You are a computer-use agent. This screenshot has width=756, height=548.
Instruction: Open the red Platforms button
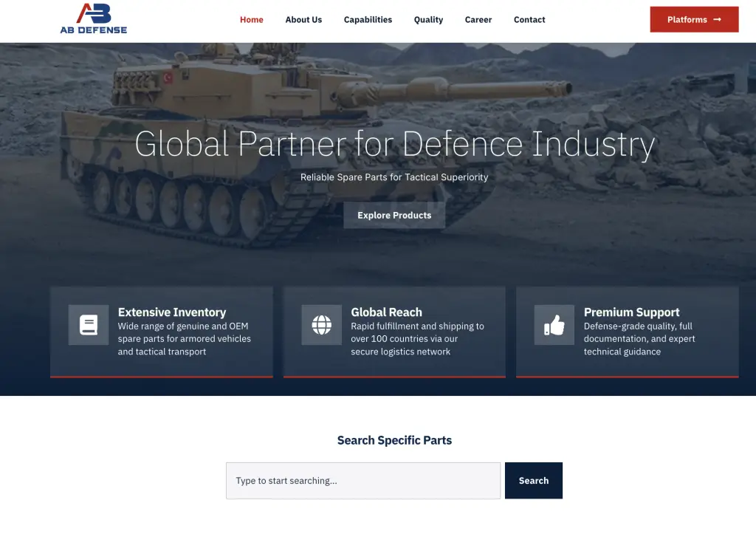(694, 19)
